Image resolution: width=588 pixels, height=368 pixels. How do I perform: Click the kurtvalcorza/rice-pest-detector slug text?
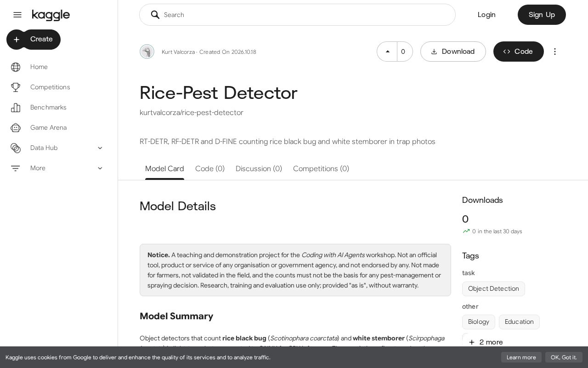[192, 113]
